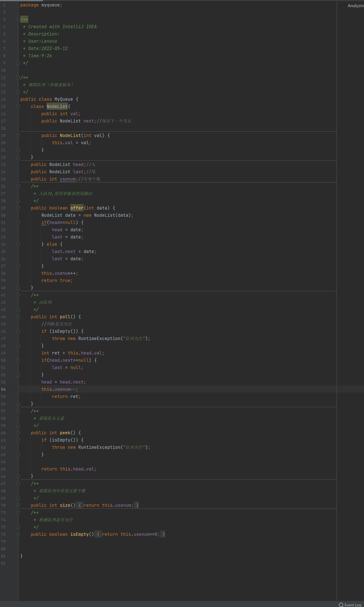
Task: Click the Event Log balloon icon
Action: pyautogui.click(x=341, y=605)
